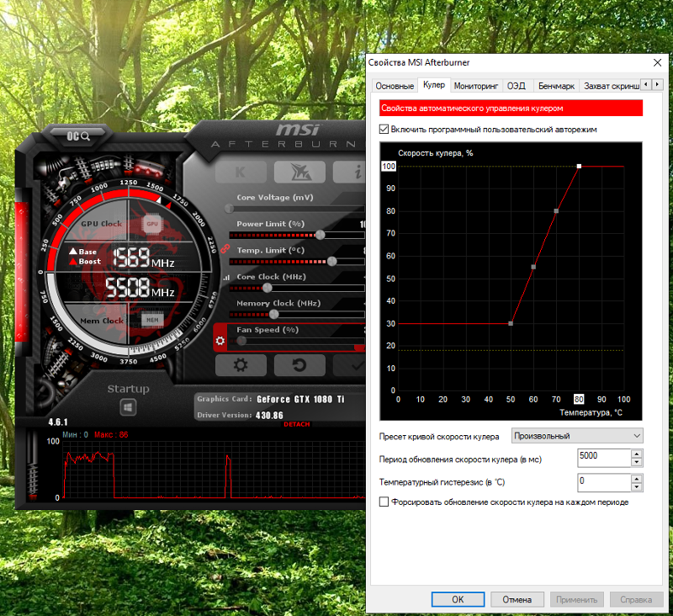Click the version number 4.6.1

point(58,422)
